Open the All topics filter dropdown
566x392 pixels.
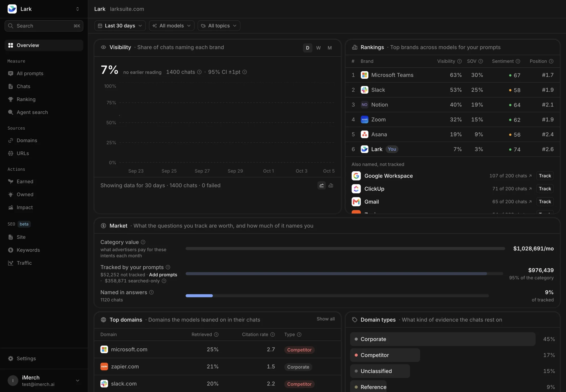click(219, 26)
